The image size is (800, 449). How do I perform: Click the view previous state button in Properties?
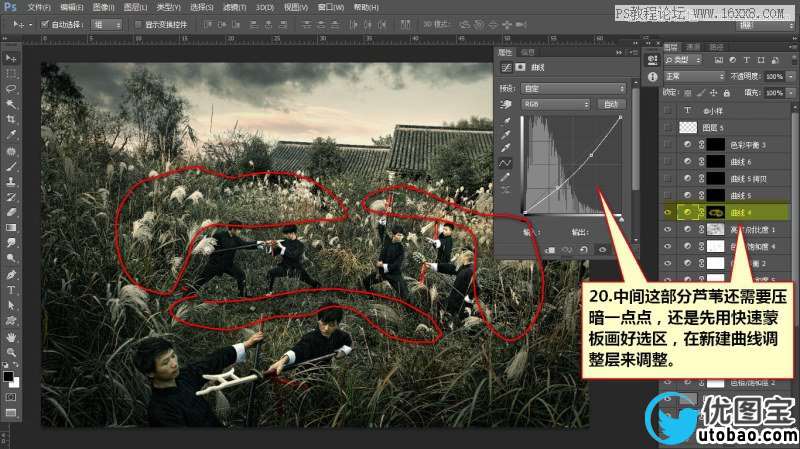click(x=567, y=250)
